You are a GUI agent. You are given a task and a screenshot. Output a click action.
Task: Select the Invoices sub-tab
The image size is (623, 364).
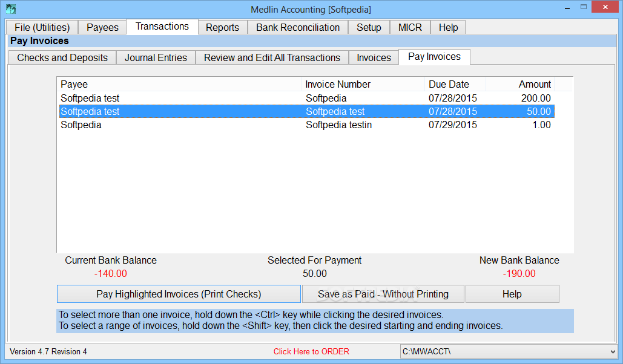(x=374, y=57)
